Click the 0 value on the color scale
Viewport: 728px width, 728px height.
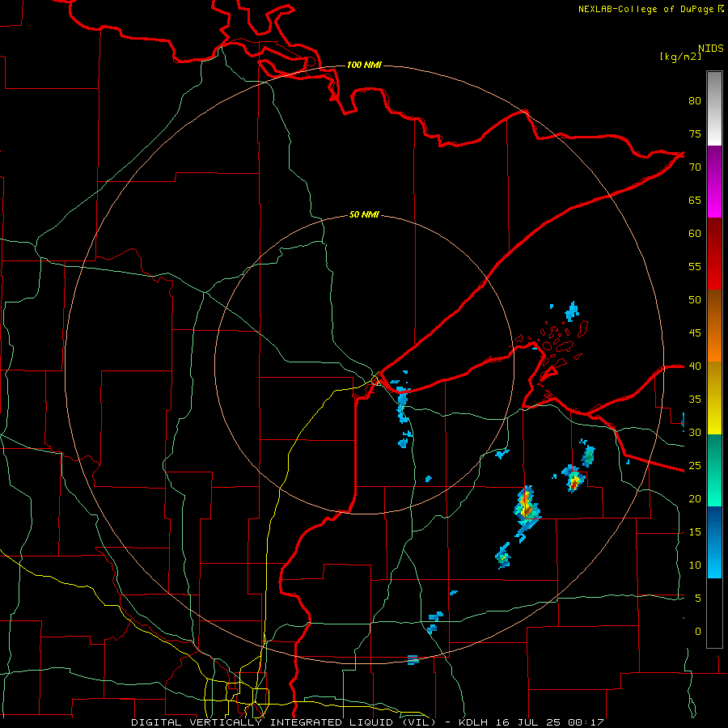698,632
